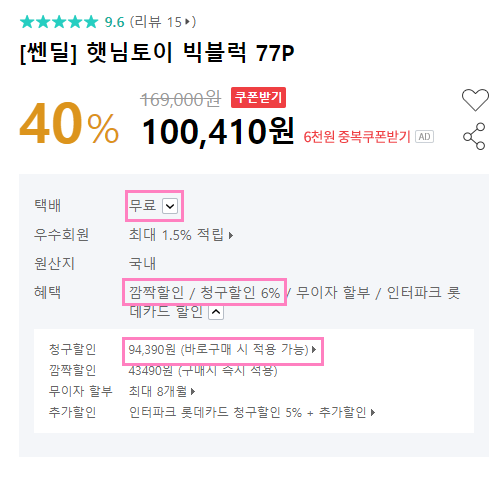
Task: Click the 깜짝할인 / 청구할인 6% text
Action: [x=204, y=293]
